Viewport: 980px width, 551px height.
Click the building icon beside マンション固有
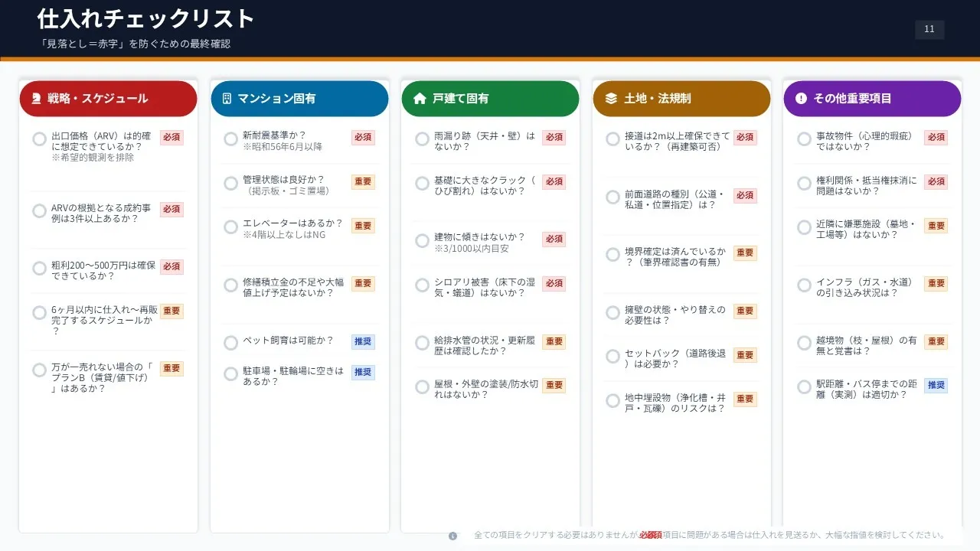(227, 99)
